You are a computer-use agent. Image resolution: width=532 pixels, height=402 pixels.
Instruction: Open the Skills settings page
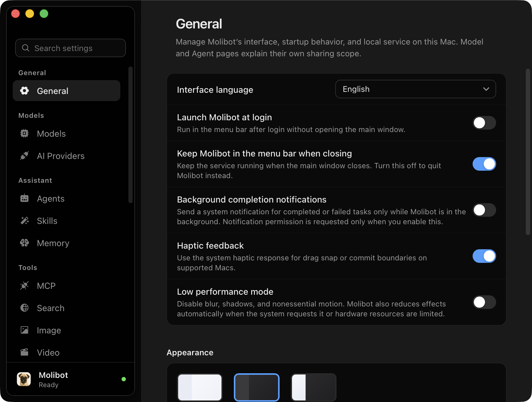66,220
